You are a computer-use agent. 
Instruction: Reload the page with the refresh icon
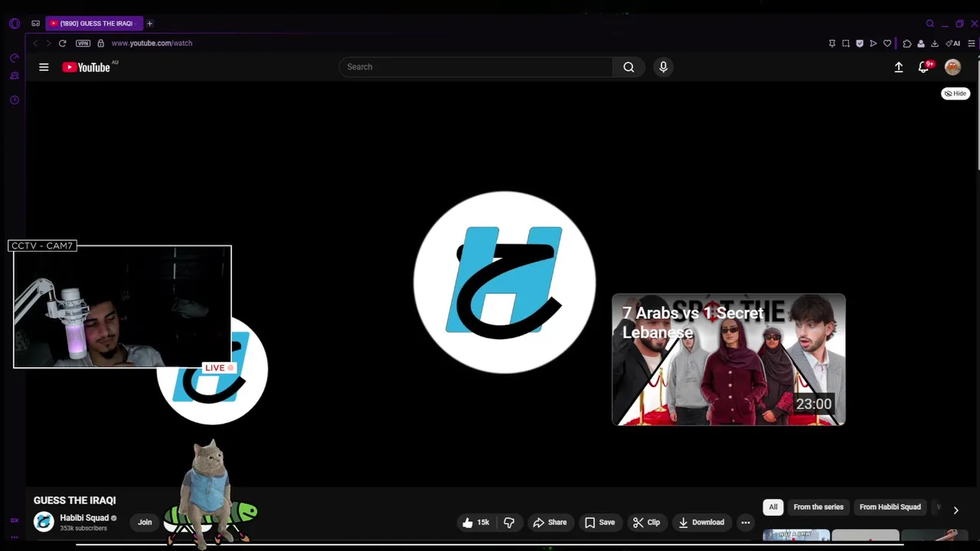(x=63, y=44)
